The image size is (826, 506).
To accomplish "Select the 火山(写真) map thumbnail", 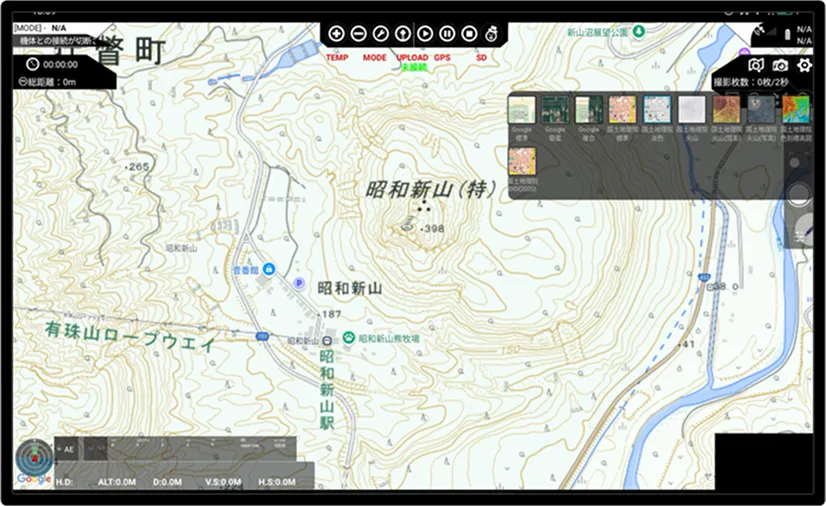I will pos(761,110).
